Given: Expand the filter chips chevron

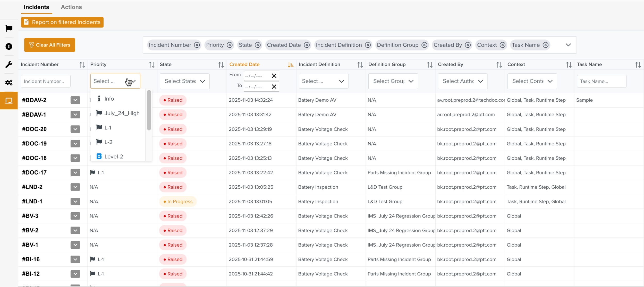Looking at the screenshot, I should click(x=568, y=45).
